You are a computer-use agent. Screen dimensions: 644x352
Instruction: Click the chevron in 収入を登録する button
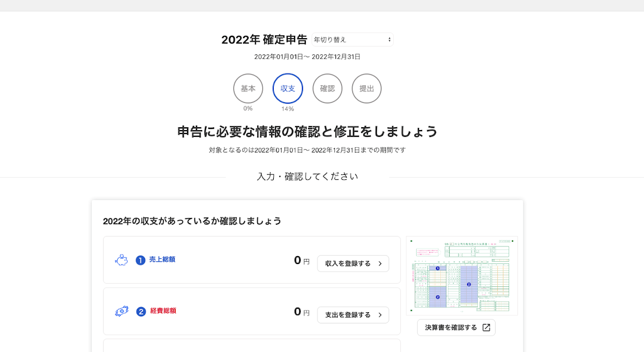tap(380, 263)
